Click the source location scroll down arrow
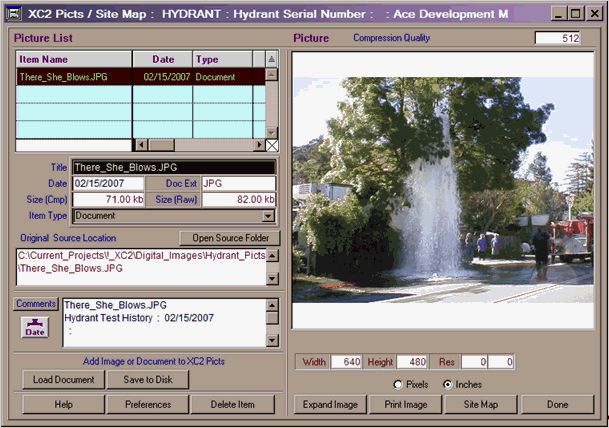 click(x=272, y=279)
